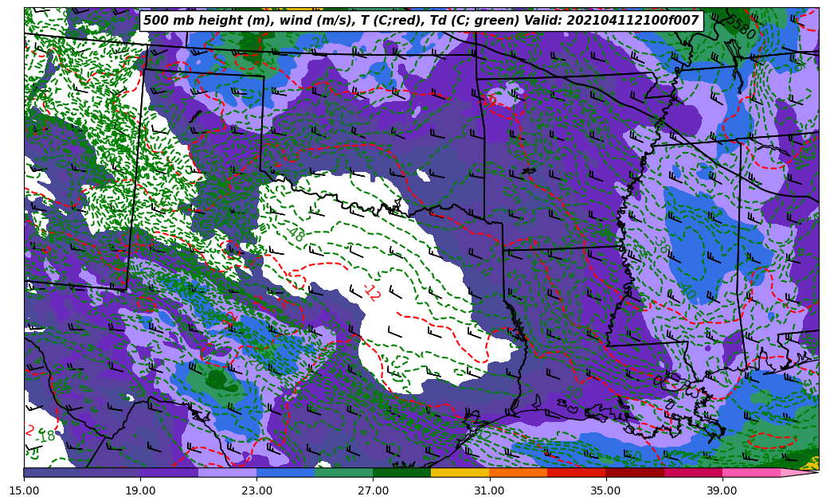This screenshot has width=826, height=504.
Task: Select the light green colorbar segment
Action: point(343,472)
